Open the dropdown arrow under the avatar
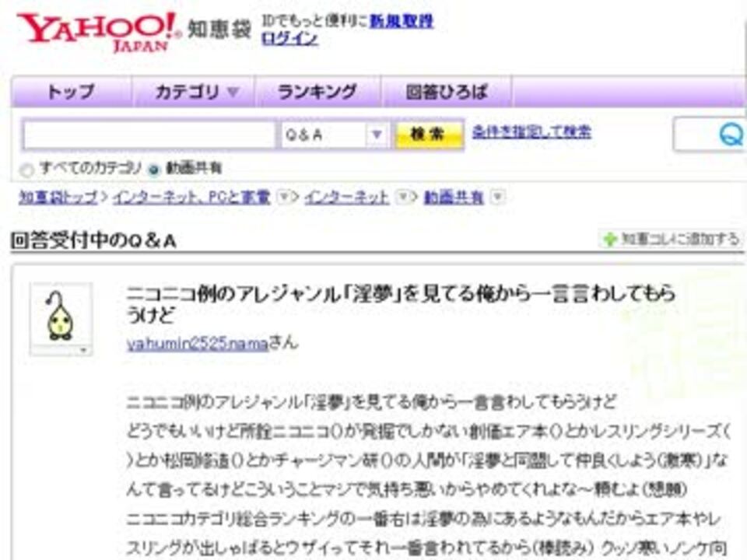Image resolution: width=747 pixels, height=560 pixels. pyautogui.click(x=84, y=351)
